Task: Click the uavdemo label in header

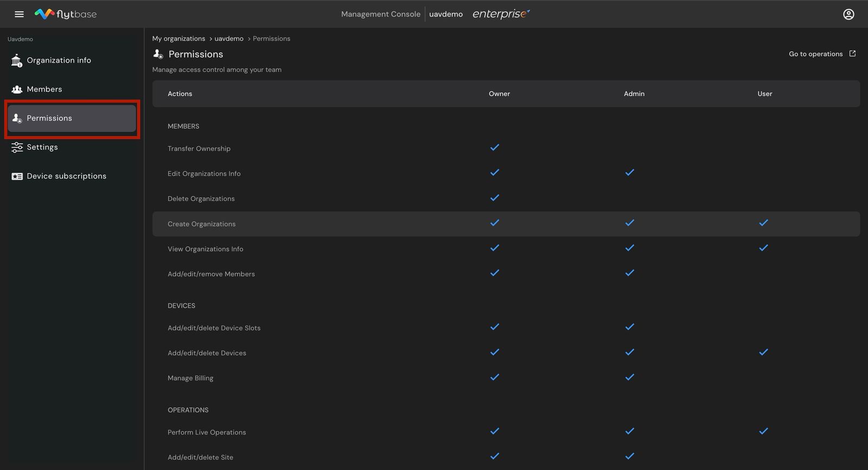Action: point(446,14)
